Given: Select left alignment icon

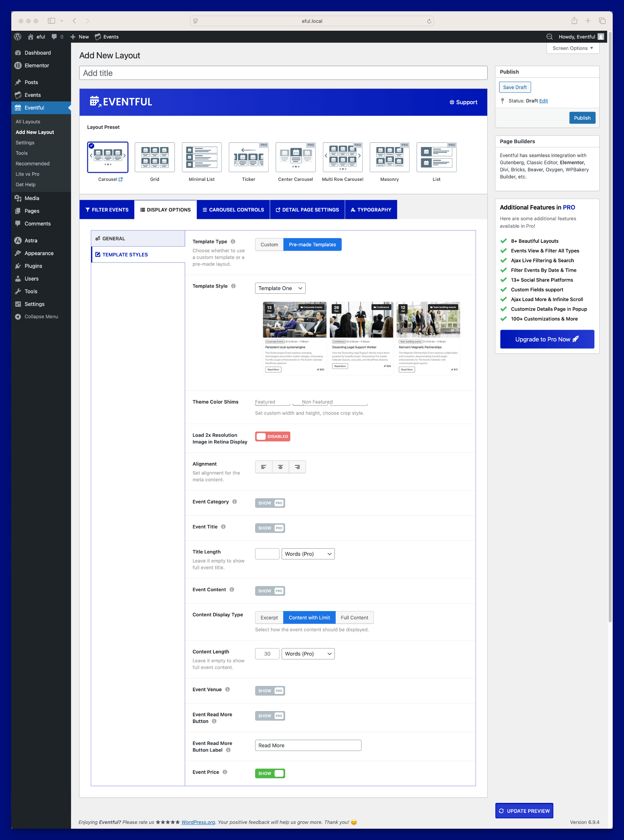Looking at the screenshot, I should tap(264, 467).
